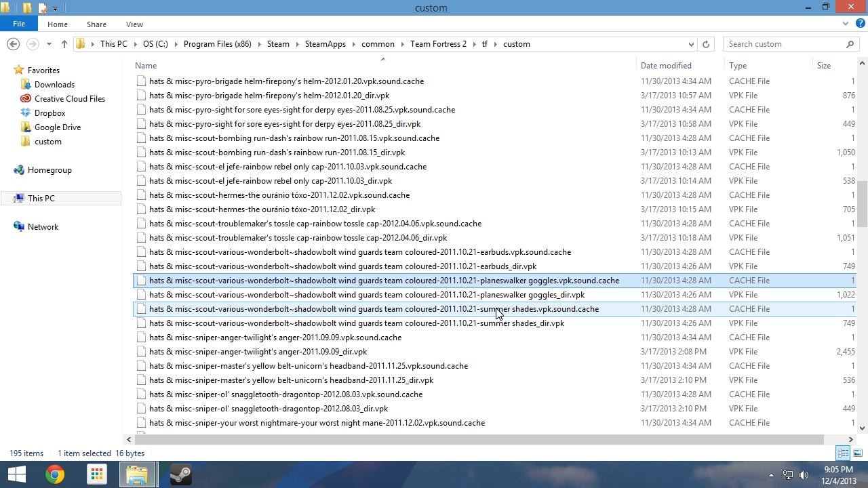Select summer shades_dir.vpk file
868x488 pixels.
point(357,323)
